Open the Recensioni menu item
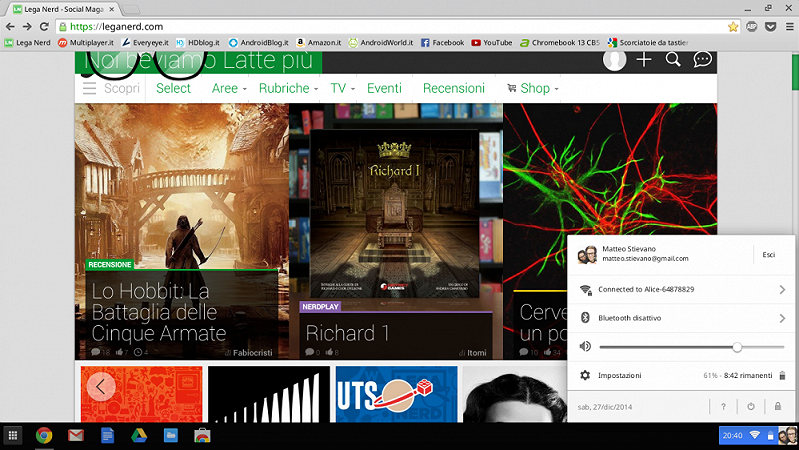Image resolution: width=799 pixels, height=450 pixels. click(454, 88)
